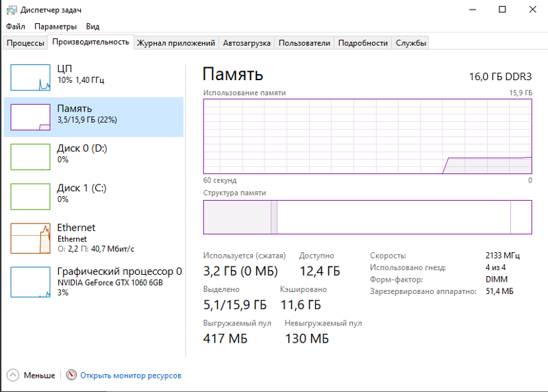Click the 5,1/15,9 ГБ committed value
Screen dimensions: 548x392
(x=235, y=305)
